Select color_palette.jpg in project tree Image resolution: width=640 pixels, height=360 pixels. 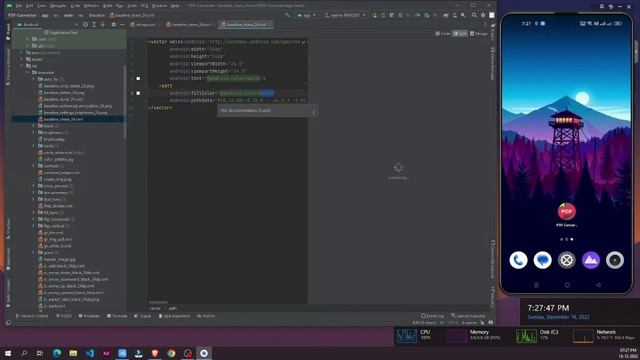click(58, 159)
